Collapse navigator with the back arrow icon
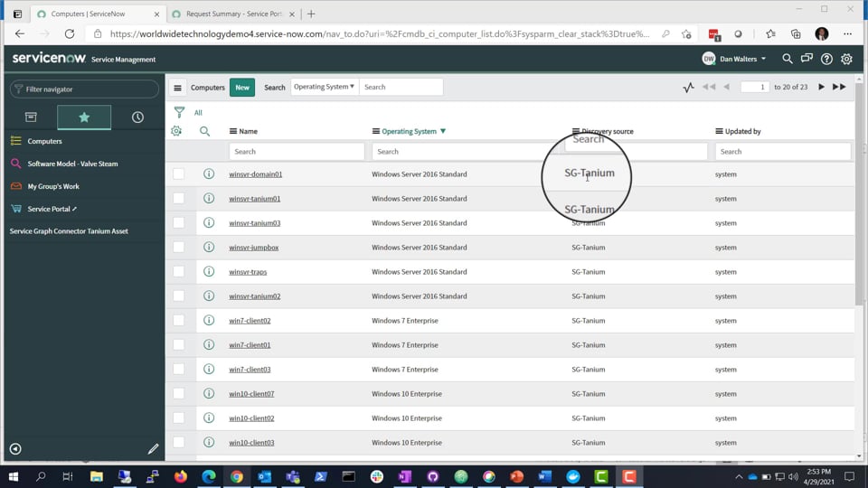The height and width of the screenshot is (488, 868). coord(15,449)
